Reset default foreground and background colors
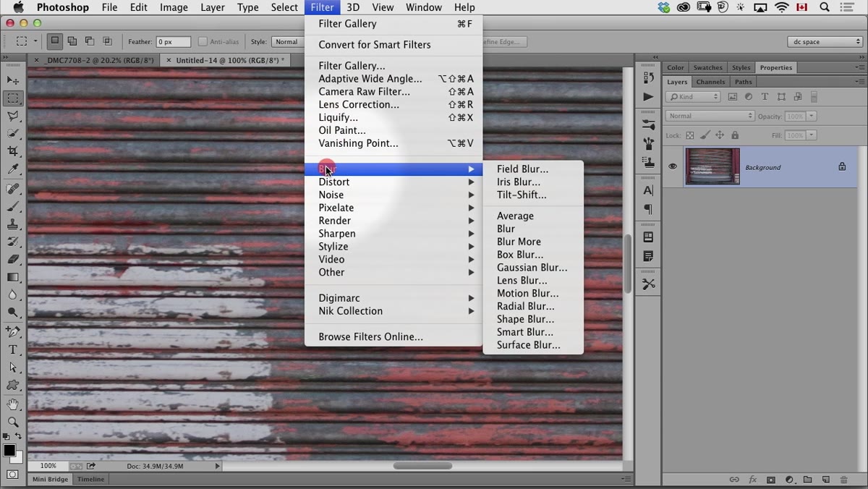This screenshot has height=489, width=868. pos(7,437)
